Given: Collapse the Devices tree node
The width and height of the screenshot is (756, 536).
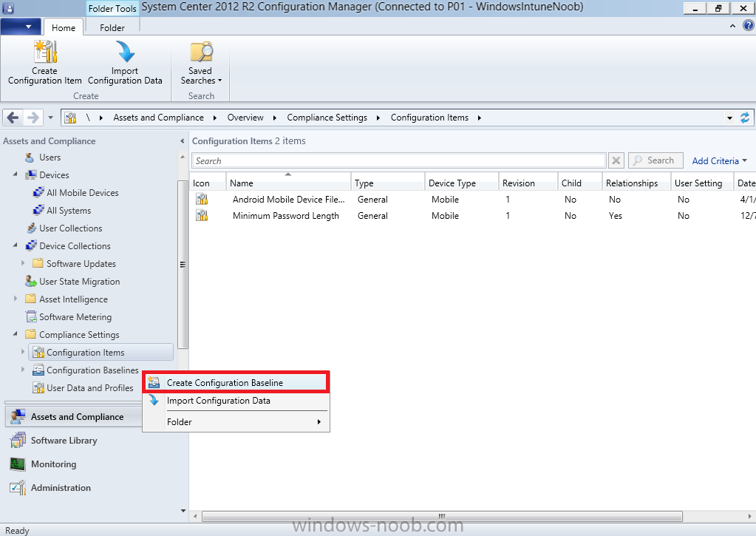Looking at the screenshot, I should tap(16, 174).
